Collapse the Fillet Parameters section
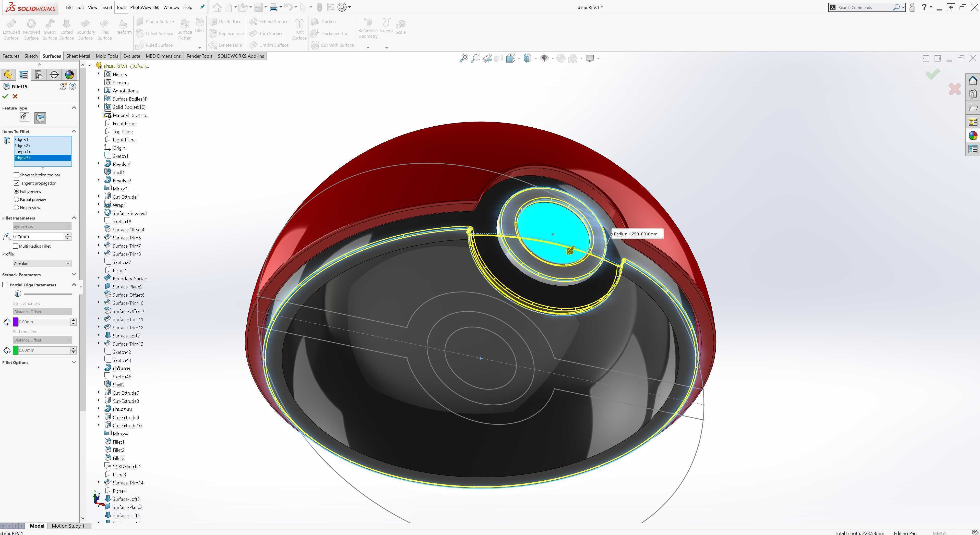Screen dimensions: 980x535 74,218
